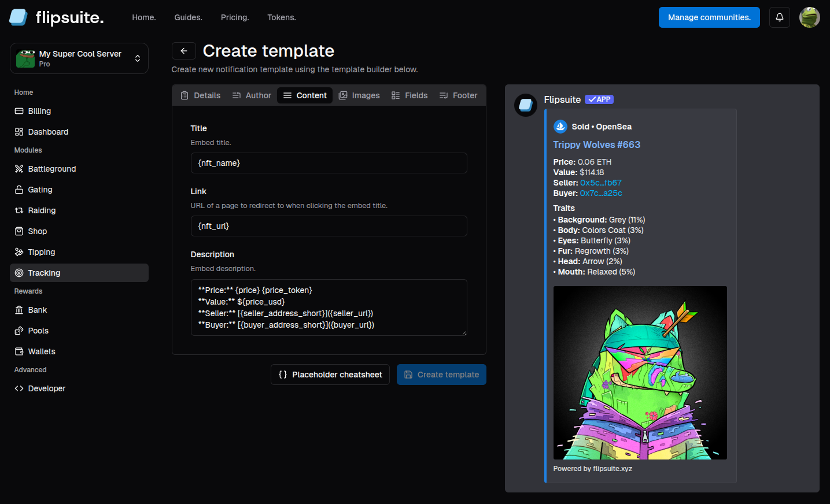Switch to the Images tab
Viewport: 830px width, 504px height.
click(359, 95)
